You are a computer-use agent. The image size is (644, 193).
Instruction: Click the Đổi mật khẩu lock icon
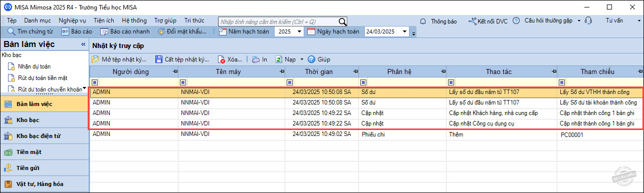pos(161,31)
